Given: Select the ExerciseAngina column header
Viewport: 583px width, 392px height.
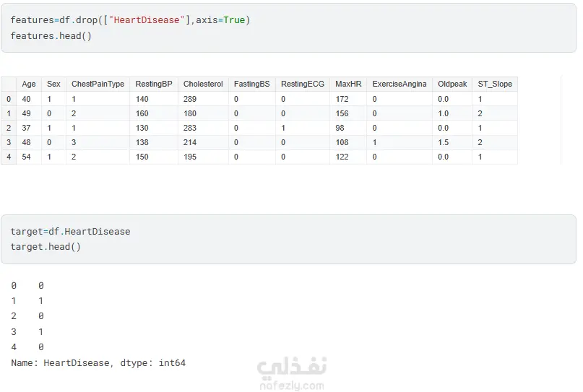Looking at the screenshot, I should tap(400, 84).
